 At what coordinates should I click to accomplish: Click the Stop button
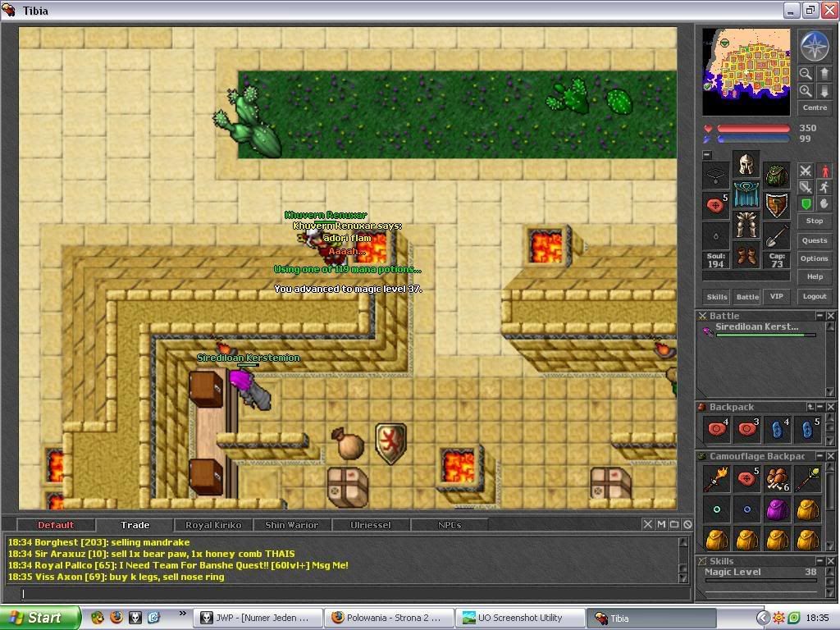pos(815,221)
